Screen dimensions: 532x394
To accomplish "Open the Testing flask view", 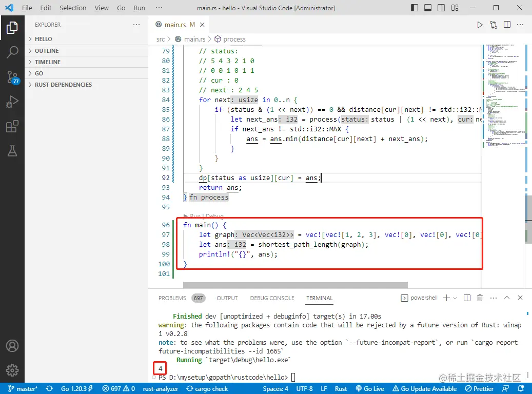I will [12, 151].
